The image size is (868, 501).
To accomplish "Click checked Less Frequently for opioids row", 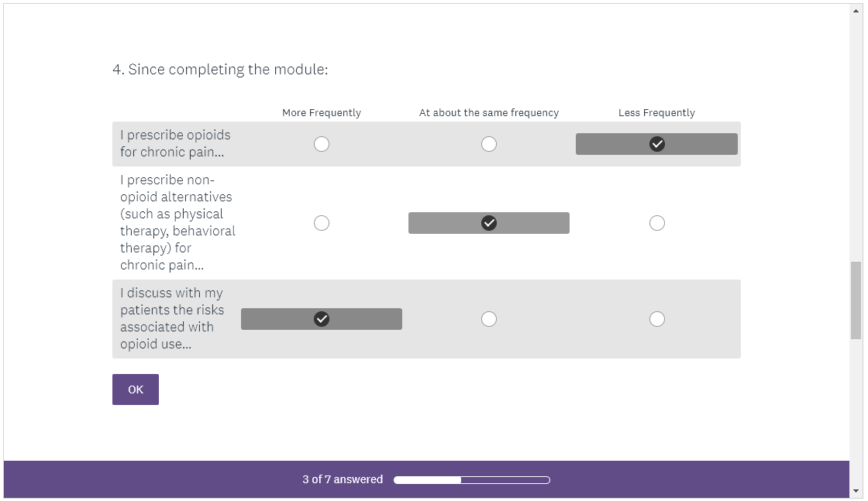I will click(656, 144).
